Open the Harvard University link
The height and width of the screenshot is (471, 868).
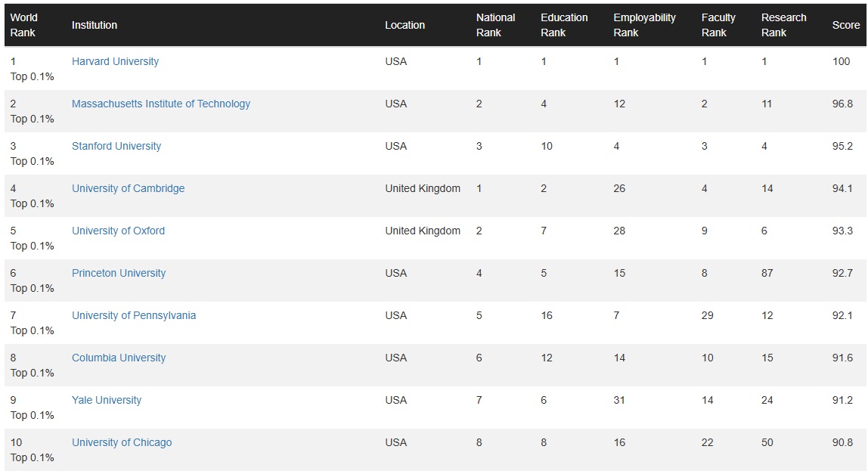pos(115,61)
